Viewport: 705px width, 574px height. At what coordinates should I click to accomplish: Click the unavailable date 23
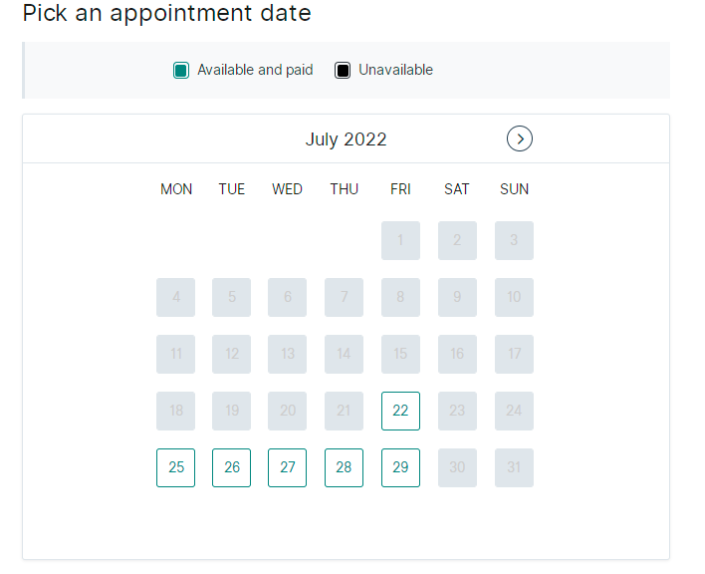coord(457,411)
